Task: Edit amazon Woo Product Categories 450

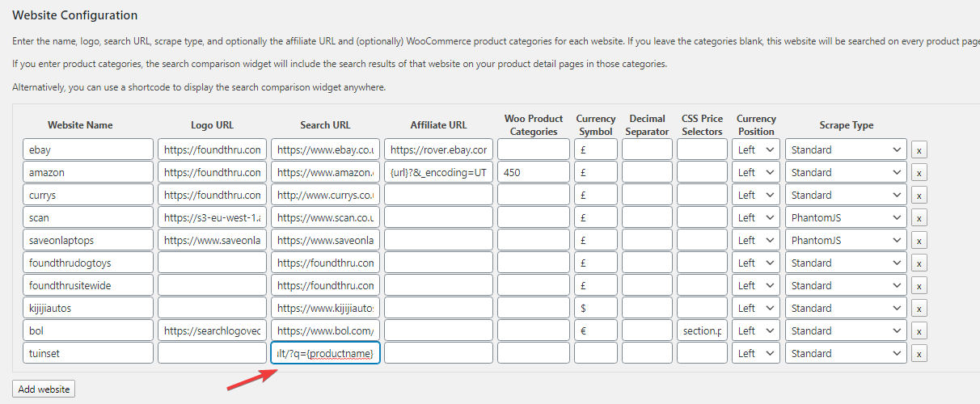Action: click(534, 172)
